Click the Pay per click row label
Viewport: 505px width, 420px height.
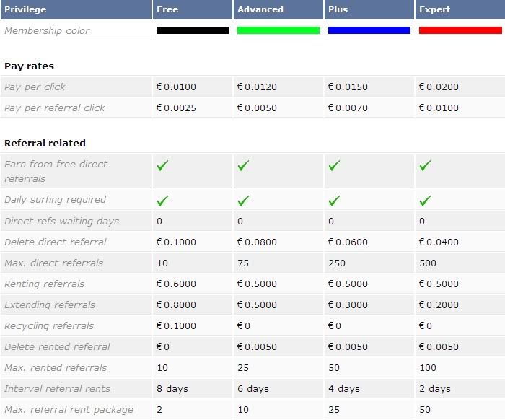point(35,87)
